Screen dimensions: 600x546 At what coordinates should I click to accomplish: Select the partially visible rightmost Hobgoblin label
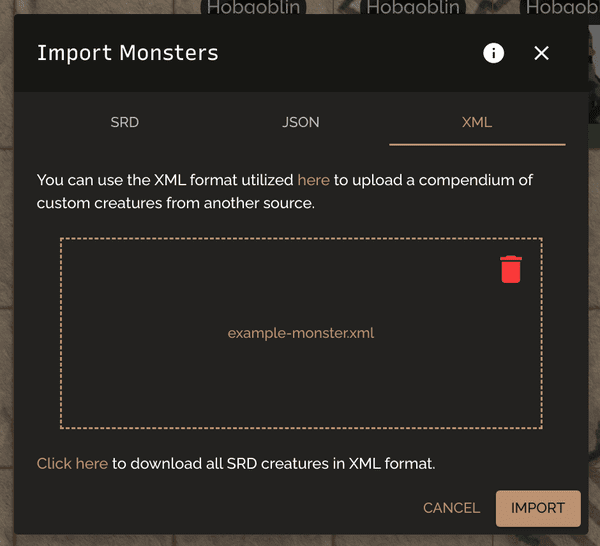560,7
